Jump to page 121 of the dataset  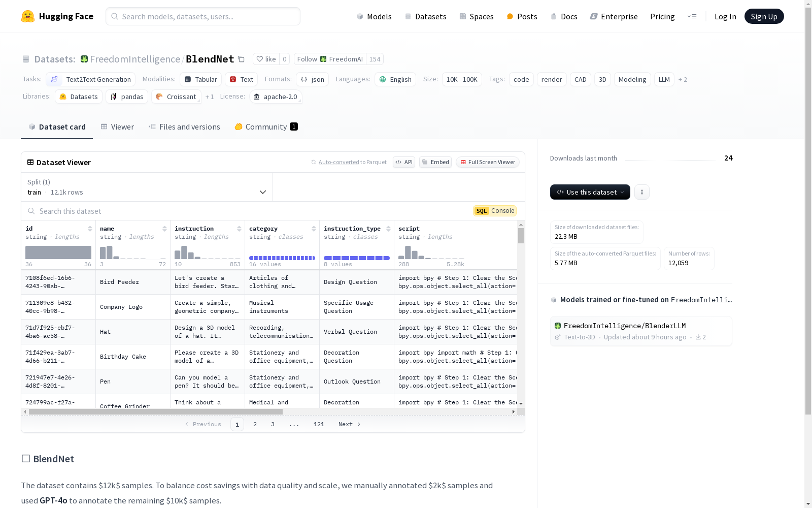(319, 424)
